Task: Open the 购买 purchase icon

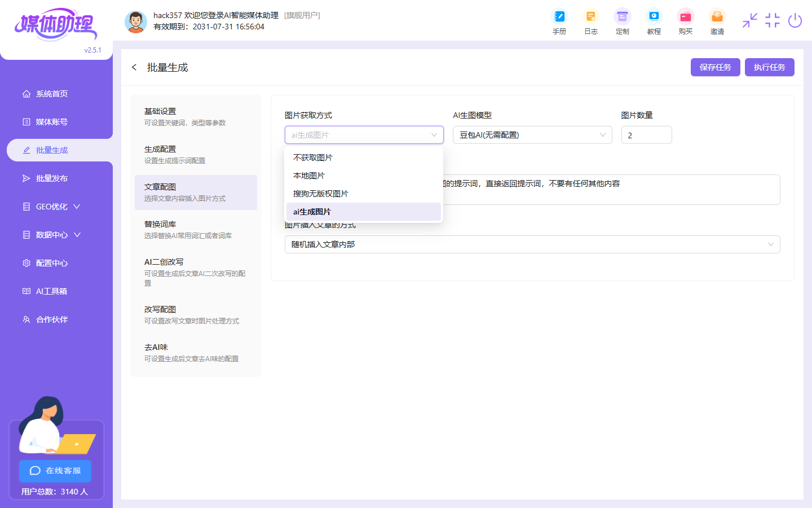Action: (686, 22)
